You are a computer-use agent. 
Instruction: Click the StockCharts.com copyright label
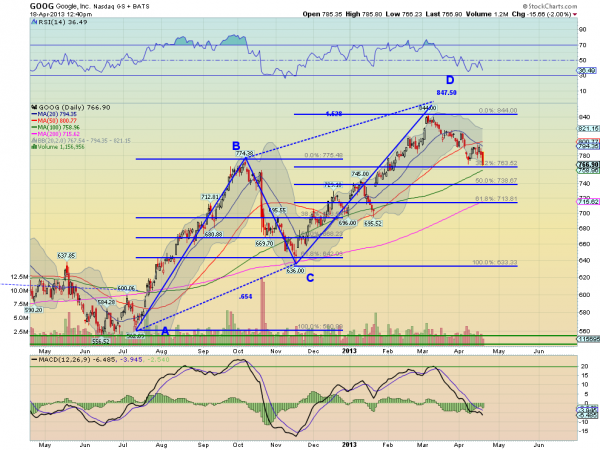549,6
